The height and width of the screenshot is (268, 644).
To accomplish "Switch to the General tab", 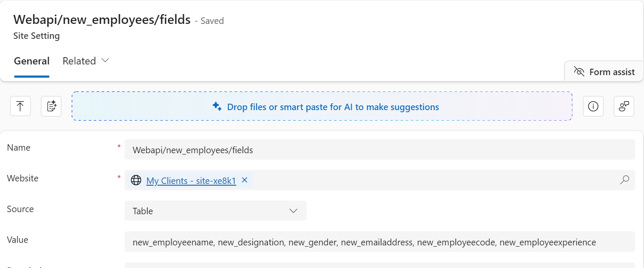I will (x=32, y=61).
